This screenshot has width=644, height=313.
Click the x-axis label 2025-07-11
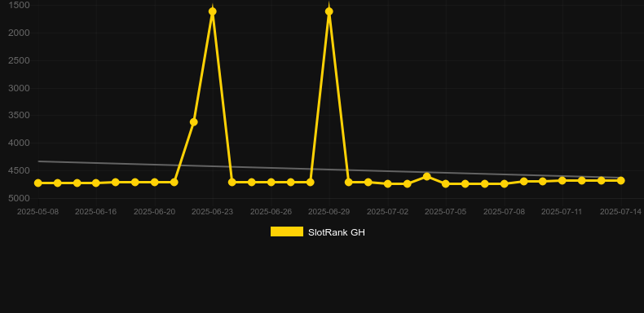(562, 212)
